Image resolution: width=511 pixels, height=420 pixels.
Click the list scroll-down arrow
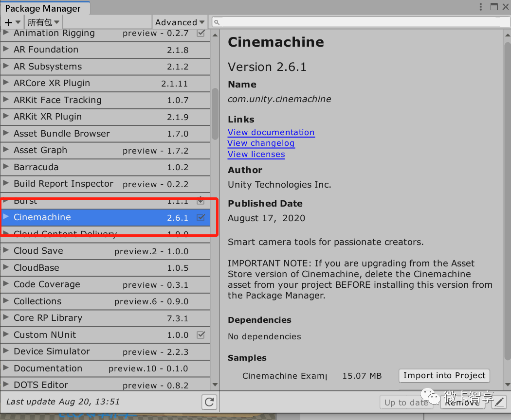coord(215,385)
